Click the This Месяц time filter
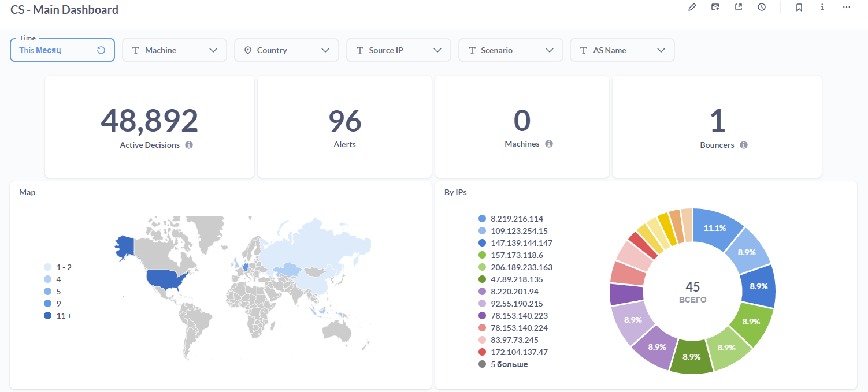This screenshot has height=392, width=868. tap(40, 50)
